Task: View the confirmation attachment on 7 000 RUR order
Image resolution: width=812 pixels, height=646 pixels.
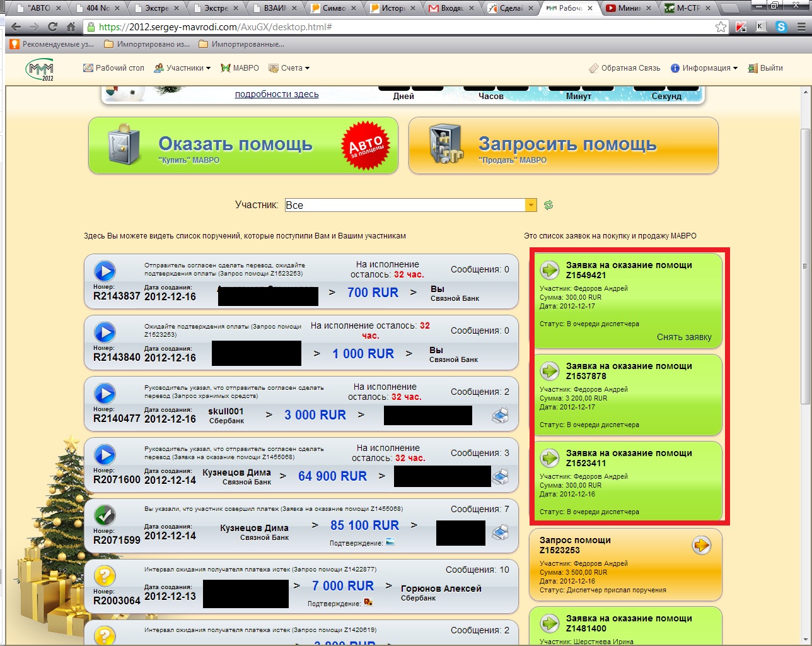Action: click(x=368, y=602)
